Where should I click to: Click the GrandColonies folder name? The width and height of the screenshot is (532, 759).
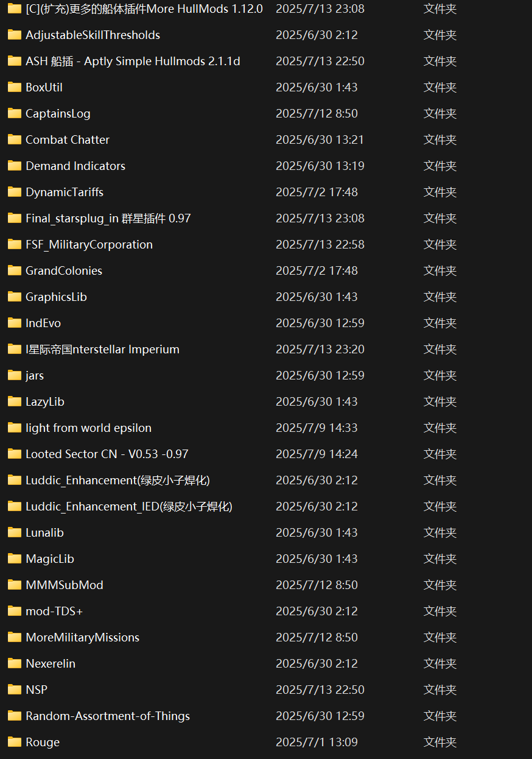64,270
